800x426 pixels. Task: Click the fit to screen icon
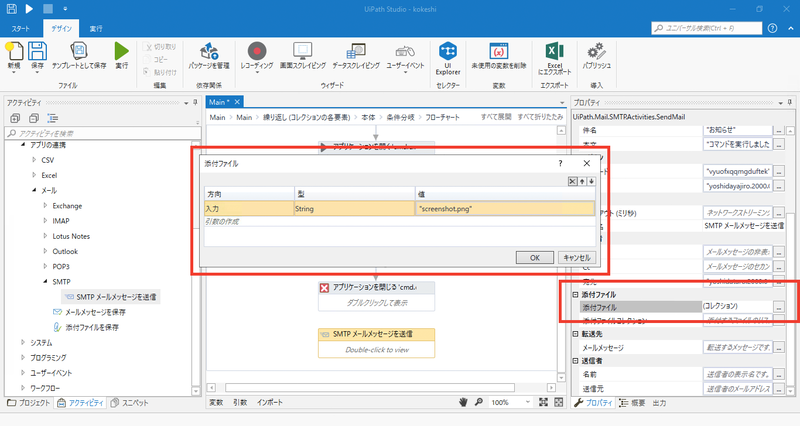click(543, 403)
